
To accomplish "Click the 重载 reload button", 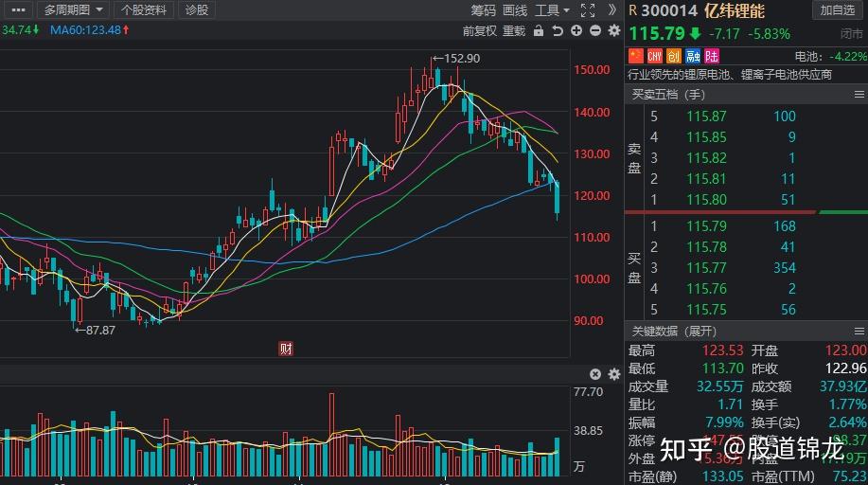I will tap(514, 31).
